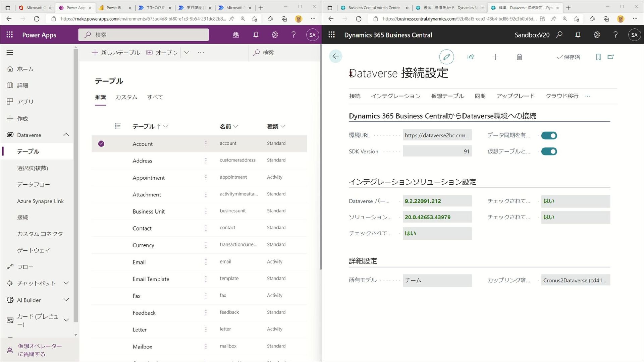Click the plus new-record icon in Business Central
This screenshot has height=362, width=644.
click(x=495, y=57)
